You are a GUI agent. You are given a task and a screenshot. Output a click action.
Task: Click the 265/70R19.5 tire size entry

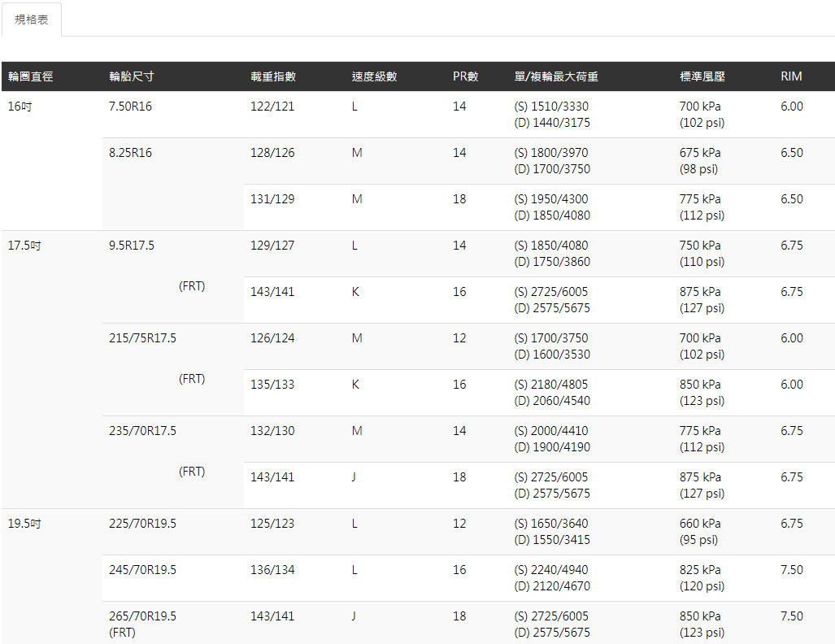[x=142, y=616]
